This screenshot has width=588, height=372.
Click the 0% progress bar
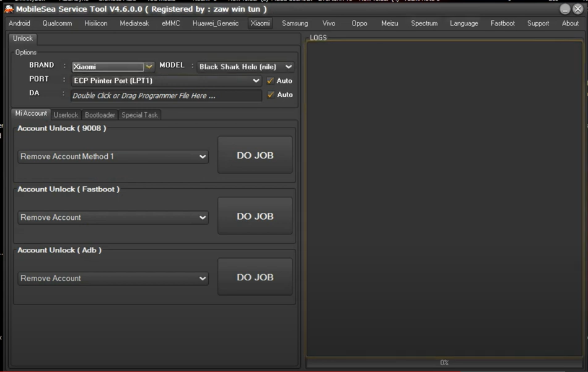pos(444,363)
